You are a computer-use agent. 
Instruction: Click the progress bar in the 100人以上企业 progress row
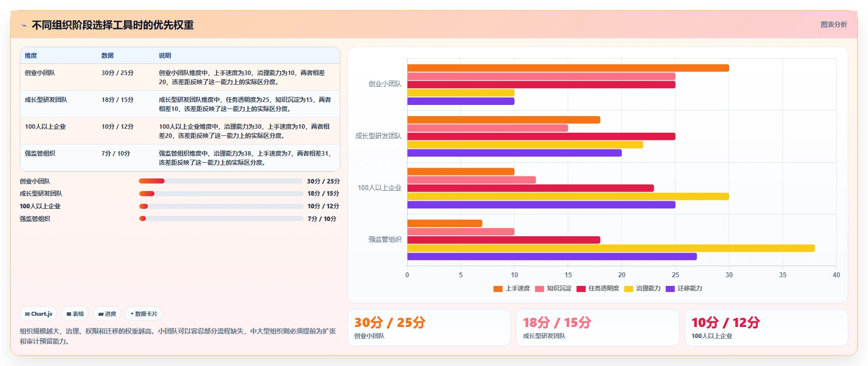221,206
